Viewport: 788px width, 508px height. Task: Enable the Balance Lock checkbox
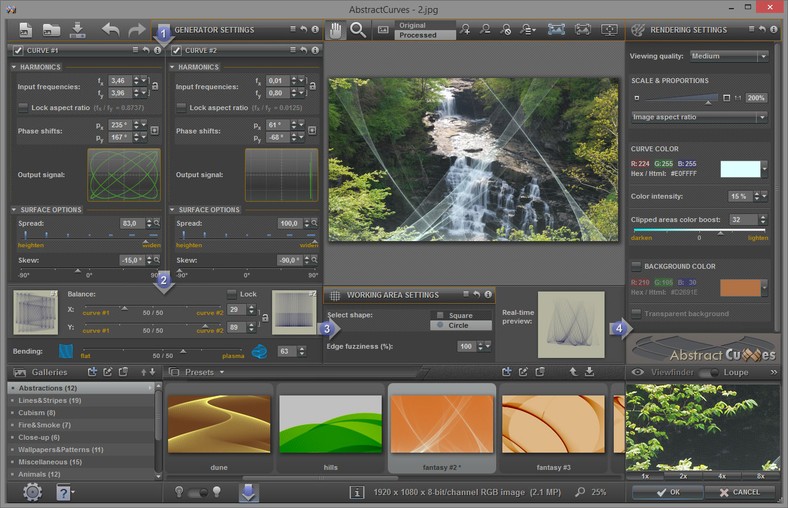232,294
